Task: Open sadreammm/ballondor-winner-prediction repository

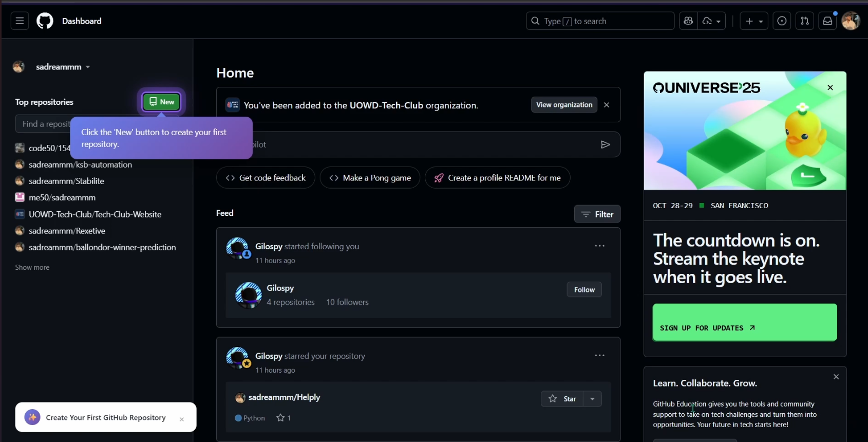Action: point(102,247)
